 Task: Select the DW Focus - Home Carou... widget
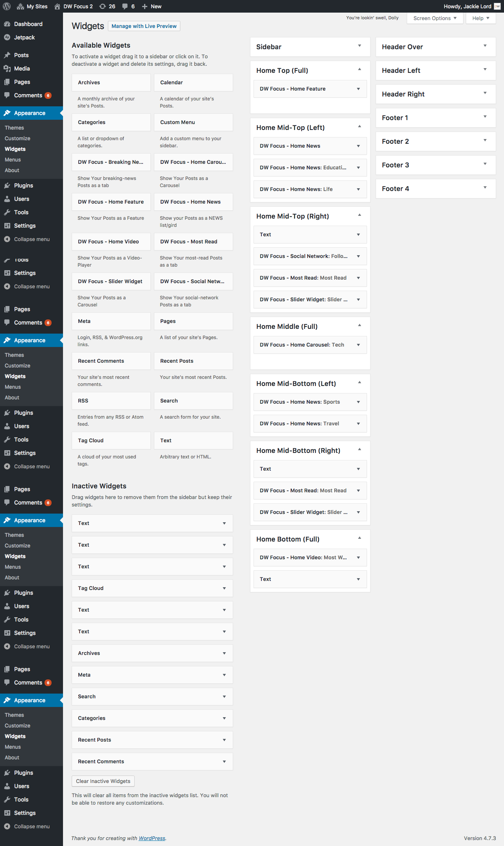pyautogui.click(x=193, y=162)
